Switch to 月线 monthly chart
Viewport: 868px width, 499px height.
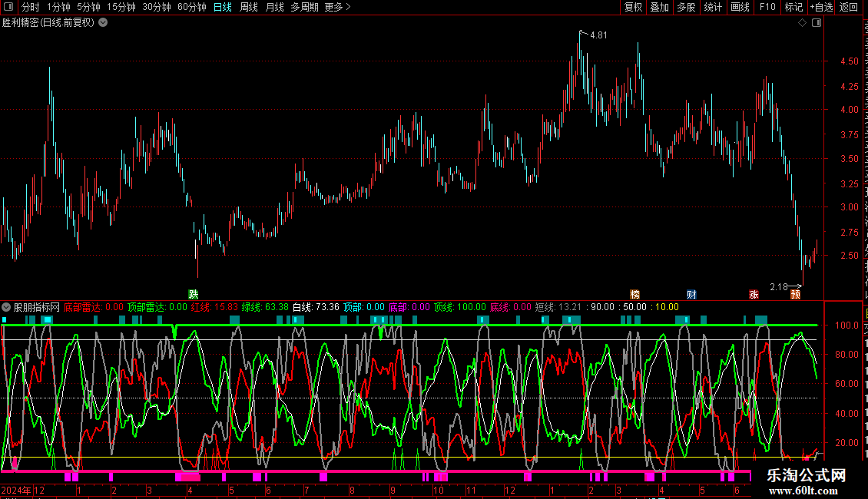[274, 7]
